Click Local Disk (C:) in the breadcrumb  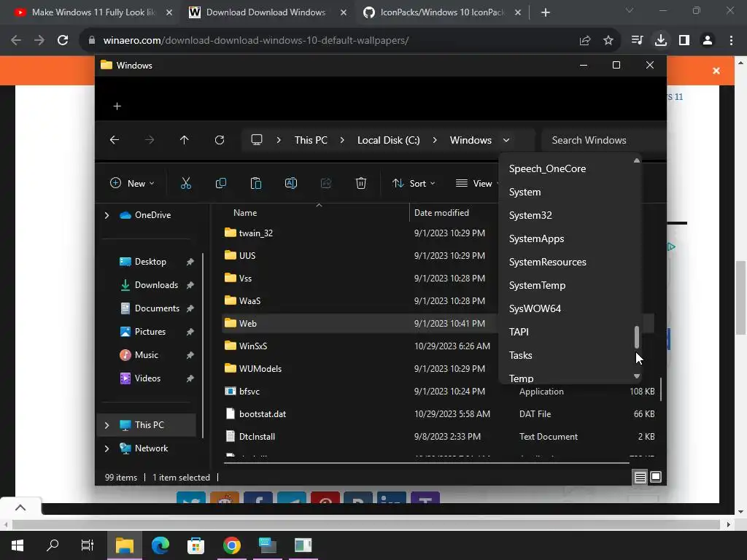[x=388, y=140]
